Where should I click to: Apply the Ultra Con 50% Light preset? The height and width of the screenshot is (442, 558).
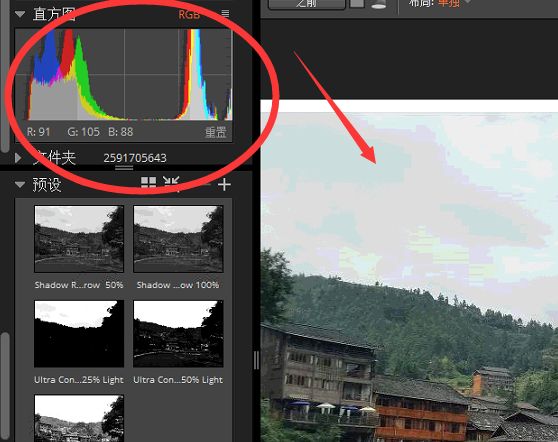pyautogui.click(x=178, y=333)
